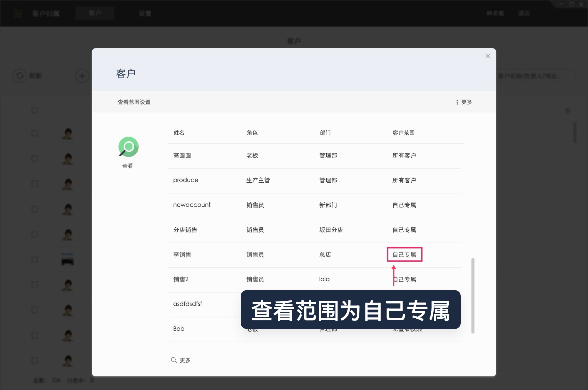Click the circular plus add icon

pyautogui.click(x=82, y=76)
